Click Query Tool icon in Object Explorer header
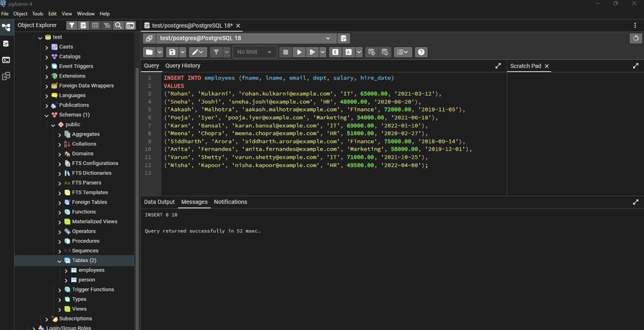Screen dimensions: 644x330 click(84, 26)
